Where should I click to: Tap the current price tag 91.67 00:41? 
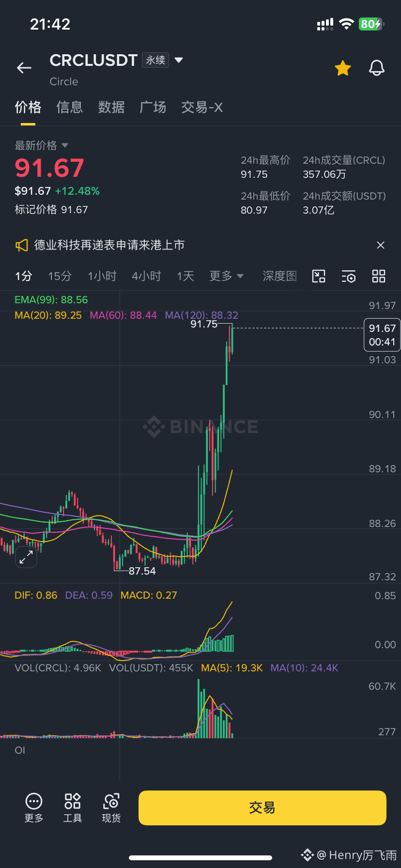pos(382,335)
